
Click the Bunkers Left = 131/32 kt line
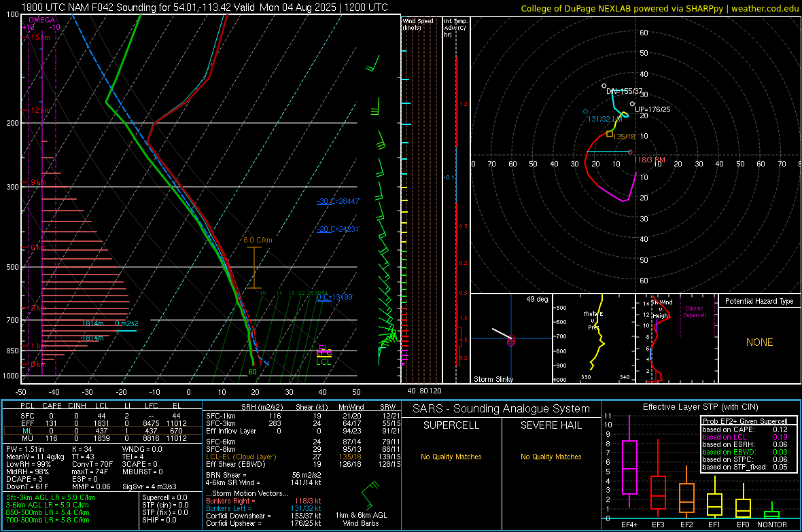click(264, 508)
